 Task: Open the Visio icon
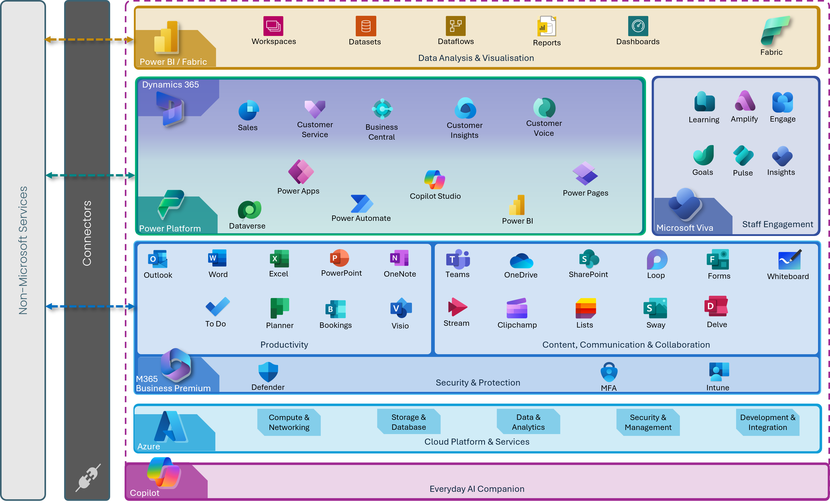click(401, 308)
